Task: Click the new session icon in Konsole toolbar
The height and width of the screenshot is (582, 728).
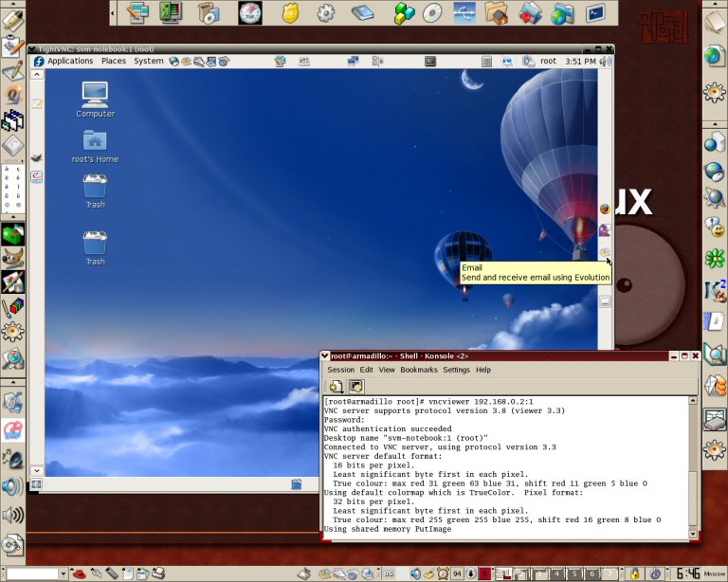Action: coord(337,386)
